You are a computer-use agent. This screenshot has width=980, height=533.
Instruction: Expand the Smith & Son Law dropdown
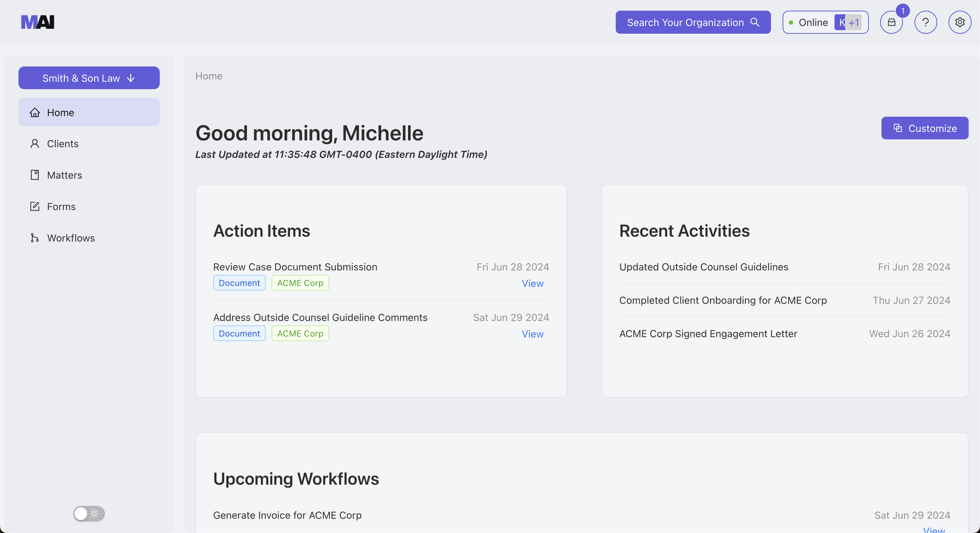[89, 78]
